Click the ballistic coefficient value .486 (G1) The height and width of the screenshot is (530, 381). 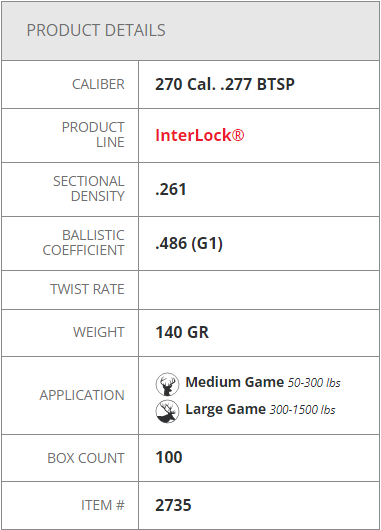[x=189, y=243]
